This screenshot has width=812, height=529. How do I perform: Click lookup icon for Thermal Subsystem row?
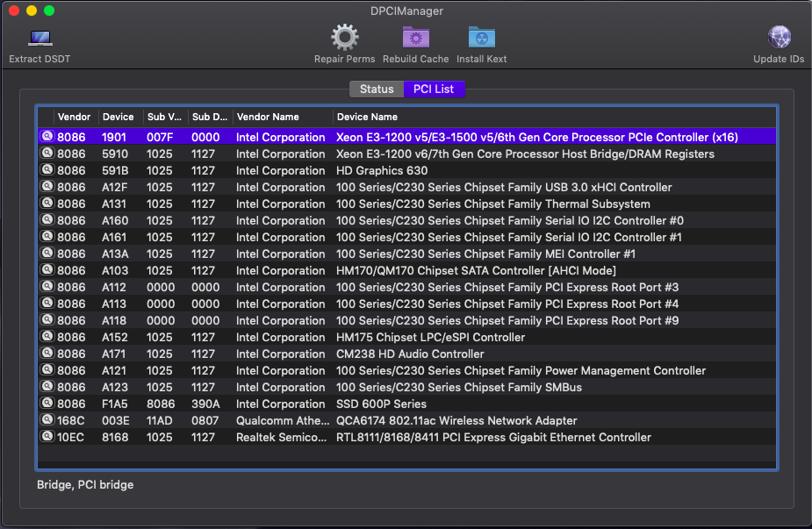point(47,203)
